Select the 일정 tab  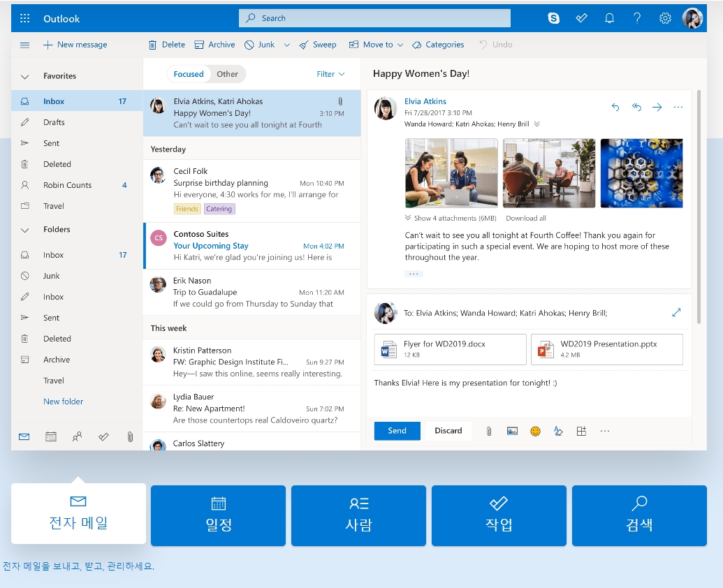pyautogui.click(x=218, y=515)
